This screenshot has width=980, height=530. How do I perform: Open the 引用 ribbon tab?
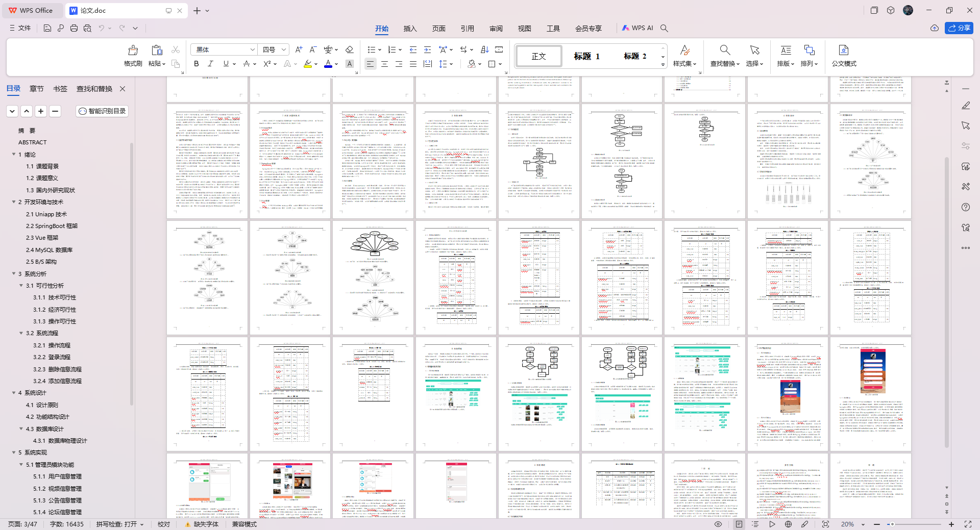coord(467,29)
